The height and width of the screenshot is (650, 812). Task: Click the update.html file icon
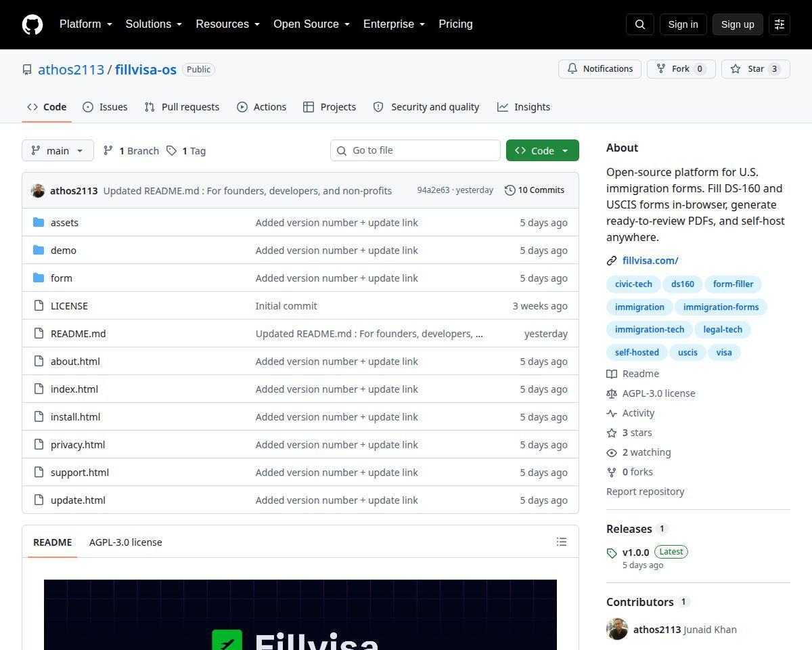tap(39, 500)
